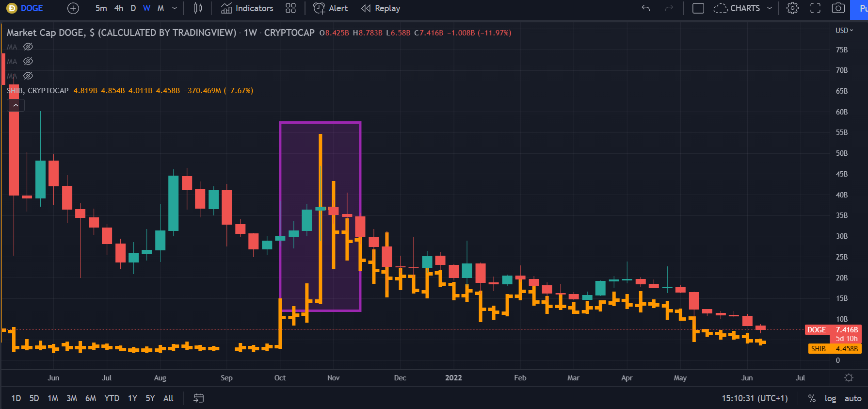Toggle visibility of the first MA indicator
This screenshot has height=409, width=868.
[28, 47]
